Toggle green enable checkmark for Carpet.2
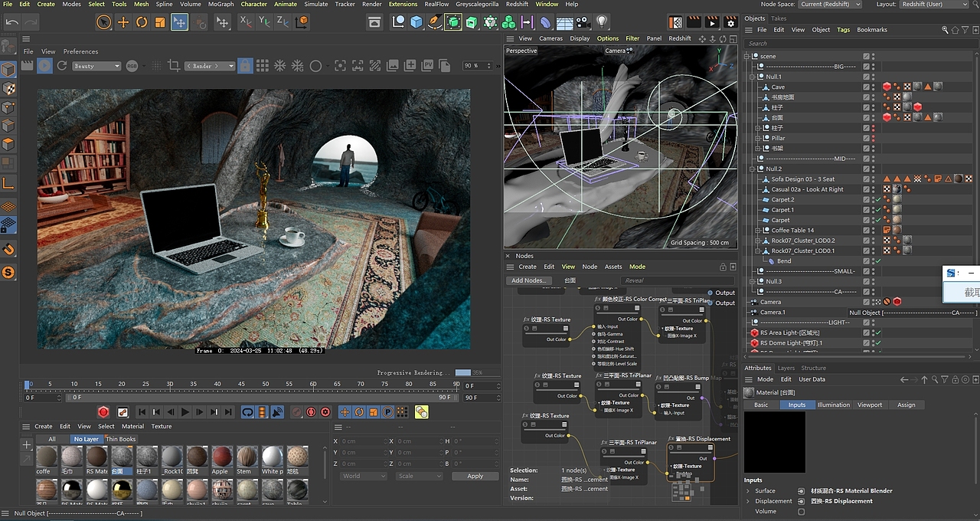980x521 pixels. 878,200
